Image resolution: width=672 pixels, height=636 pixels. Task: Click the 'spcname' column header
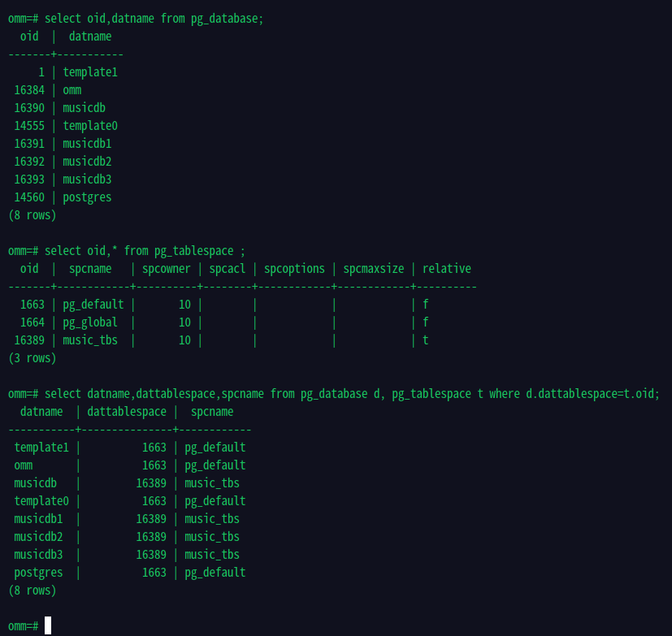tap(90, 269)
